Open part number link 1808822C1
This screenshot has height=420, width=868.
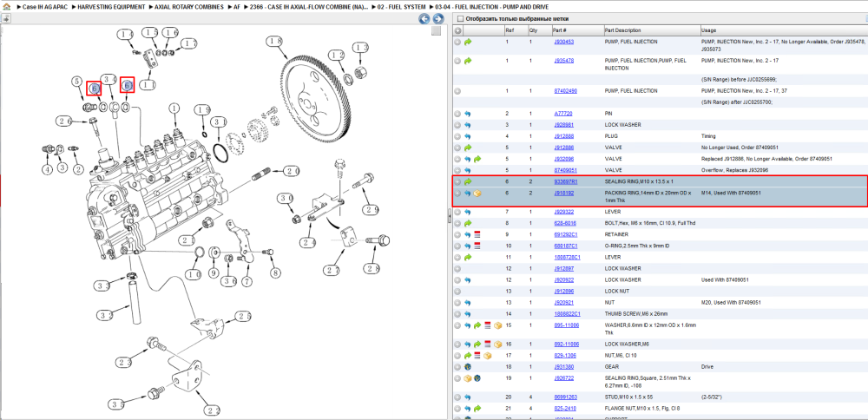coord(567,314)
